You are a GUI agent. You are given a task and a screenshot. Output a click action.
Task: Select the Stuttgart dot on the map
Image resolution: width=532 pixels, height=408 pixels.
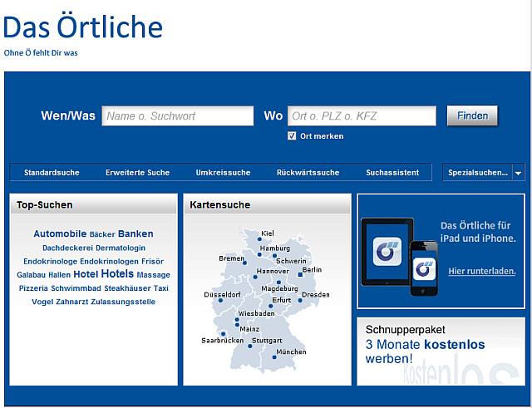249,347
